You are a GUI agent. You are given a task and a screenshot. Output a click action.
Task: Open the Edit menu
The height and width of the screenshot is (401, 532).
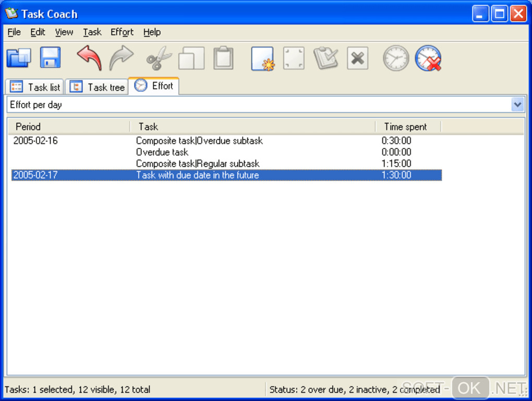point(38,32)
